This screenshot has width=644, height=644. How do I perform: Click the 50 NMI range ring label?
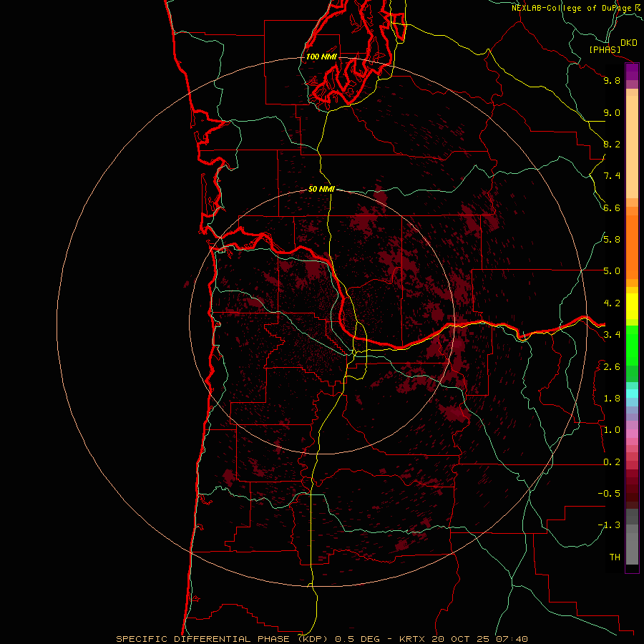tap(321, 189)
